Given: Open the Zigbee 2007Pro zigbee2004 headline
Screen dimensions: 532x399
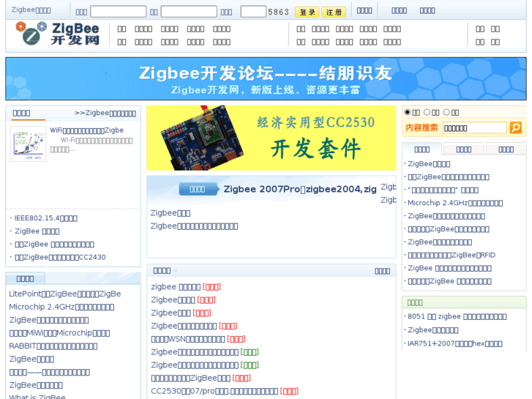Looking at the screenshot, I should 300,189.
